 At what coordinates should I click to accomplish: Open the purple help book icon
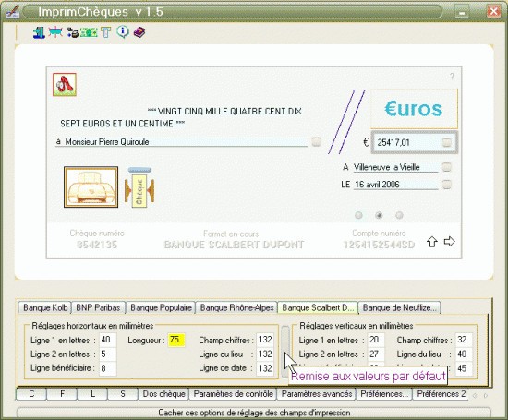[139, 32]
